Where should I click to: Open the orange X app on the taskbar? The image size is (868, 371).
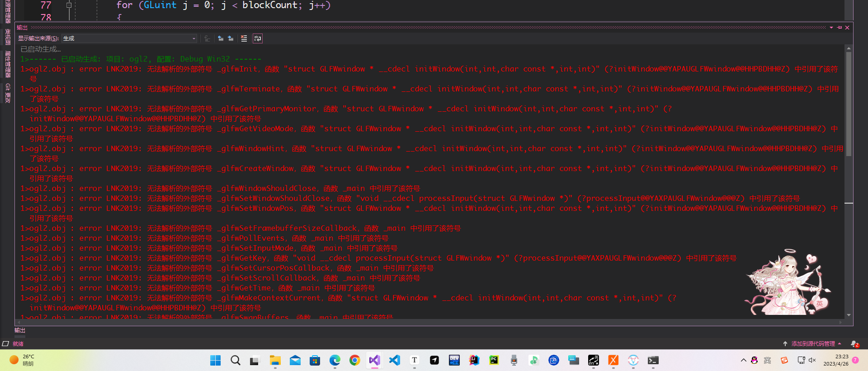coord(613,360)
